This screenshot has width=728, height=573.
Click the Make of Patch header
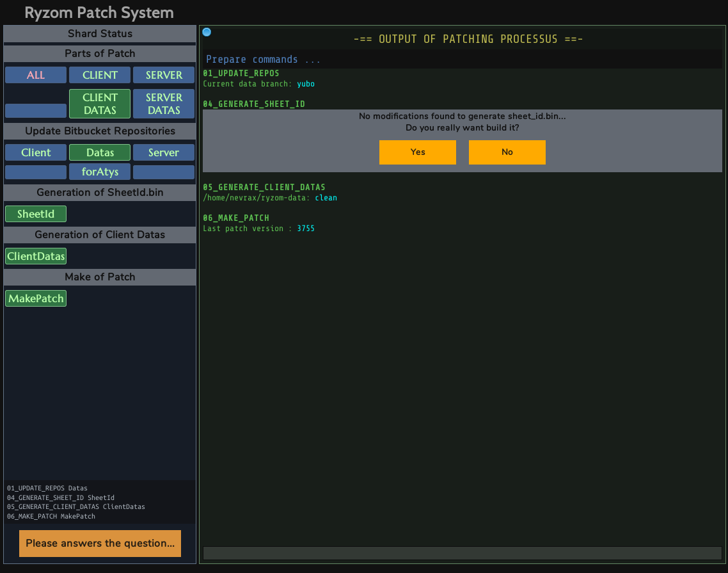pyautogui.click(x=100, y=277)
